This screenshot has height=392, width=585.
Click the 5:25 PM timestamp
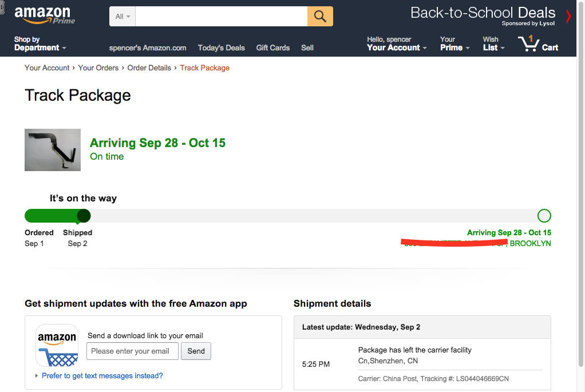[316, 364]
